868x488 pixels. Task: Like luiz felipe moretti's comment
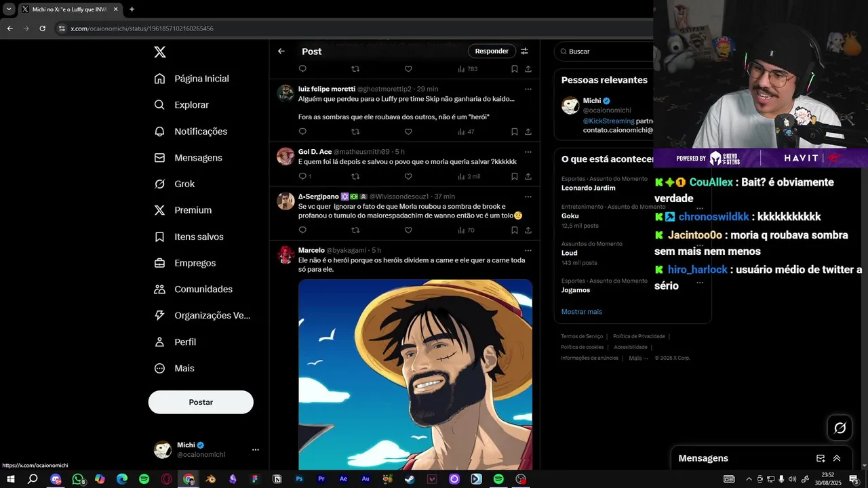click(x=408, y=131)
